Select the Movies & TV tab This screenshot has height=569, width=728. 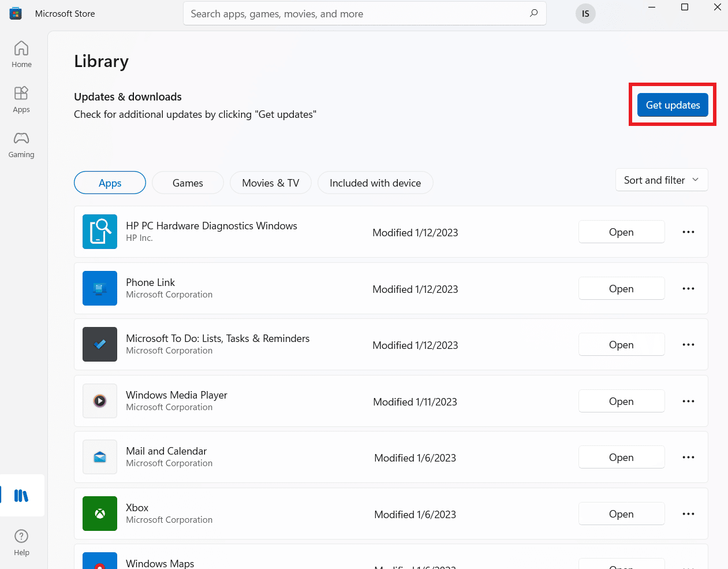click(x=270, y=183)
